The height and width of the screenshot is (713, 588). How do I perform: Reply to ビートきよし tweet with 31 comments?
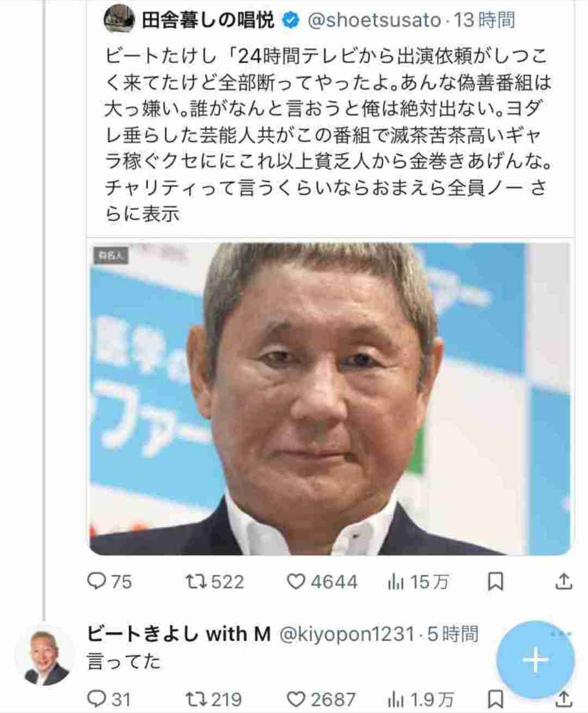tap(109, 699)
